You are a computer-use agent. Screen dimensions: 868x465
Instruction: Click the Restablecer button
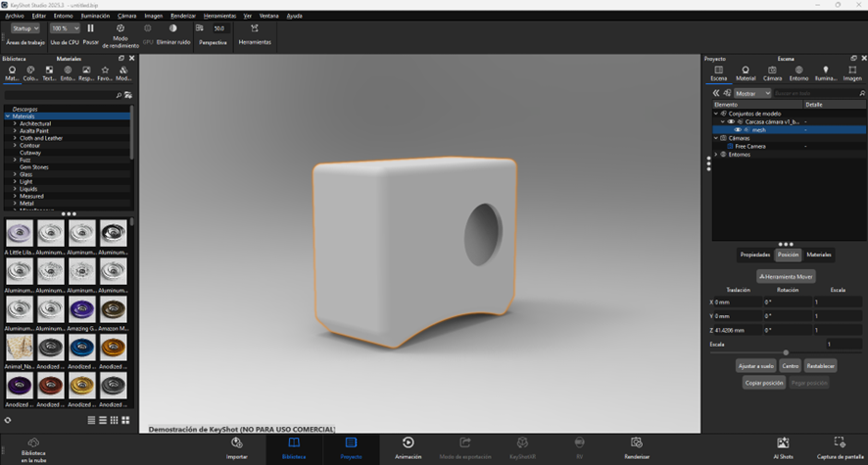point(820,366)
